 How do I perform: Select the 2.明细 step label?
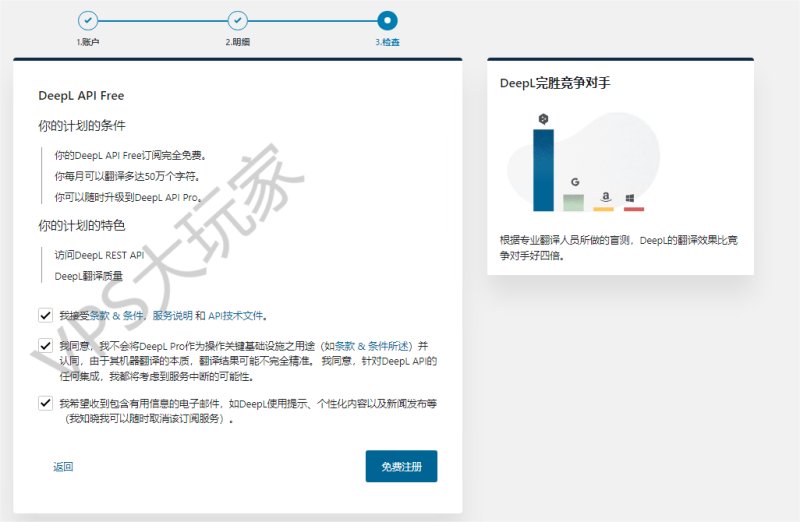point(238,42)
